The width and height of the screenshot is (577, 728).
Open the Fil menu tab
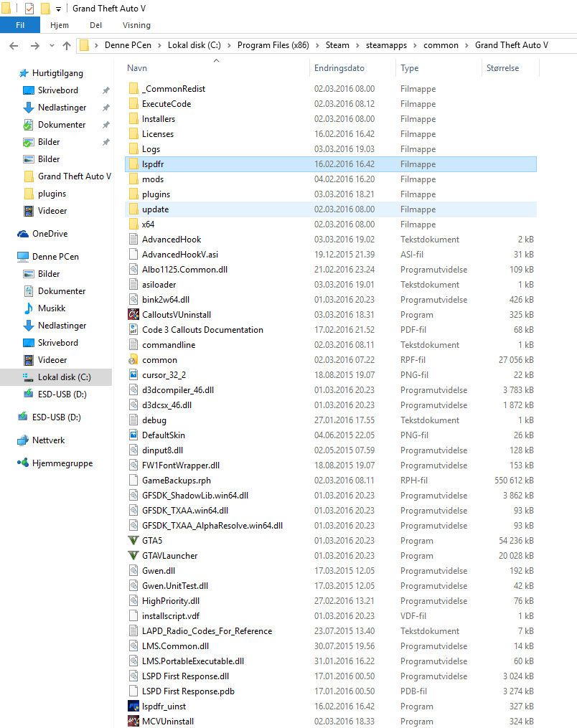20,25
